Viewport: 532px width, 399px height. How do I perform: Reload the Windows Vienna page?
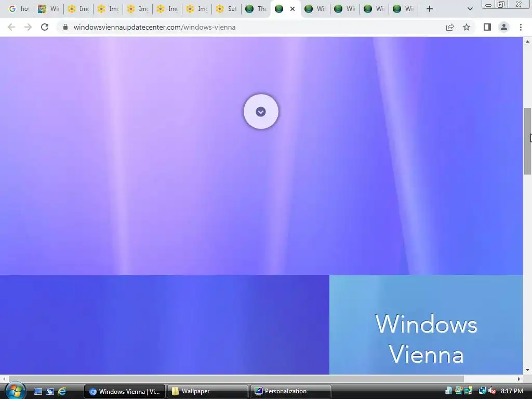pyautogui.click(x=45, y=27)
